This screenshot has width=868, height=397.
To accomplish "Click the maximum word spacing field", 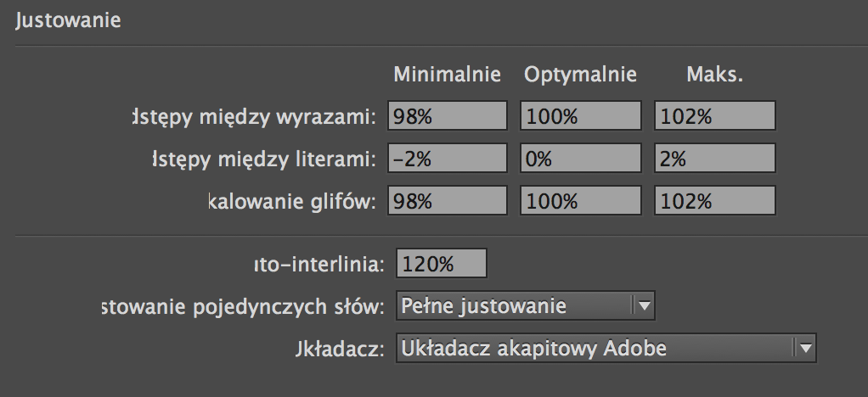I will pyautogui.click(x=715, y=116).
